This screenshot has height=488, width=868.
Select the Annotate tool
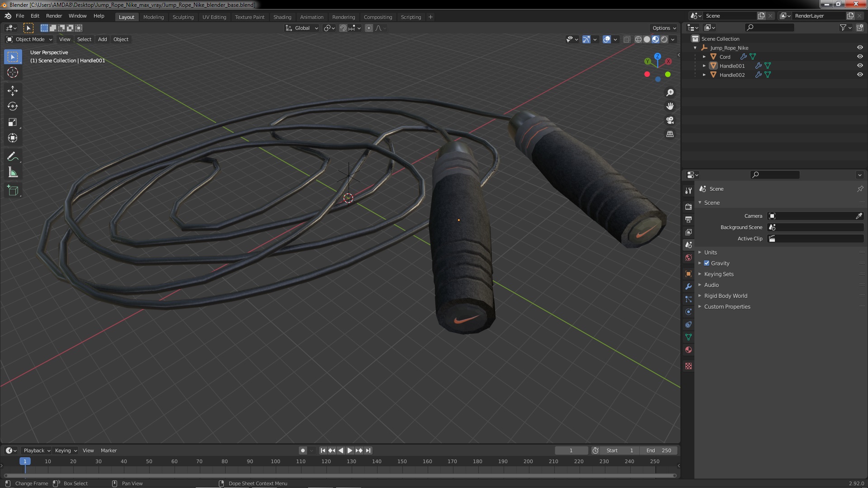[x=13, y=157]
